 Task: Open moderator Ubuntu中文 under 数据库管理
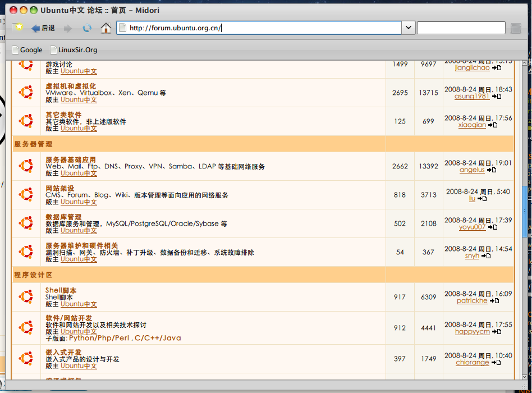79,230
